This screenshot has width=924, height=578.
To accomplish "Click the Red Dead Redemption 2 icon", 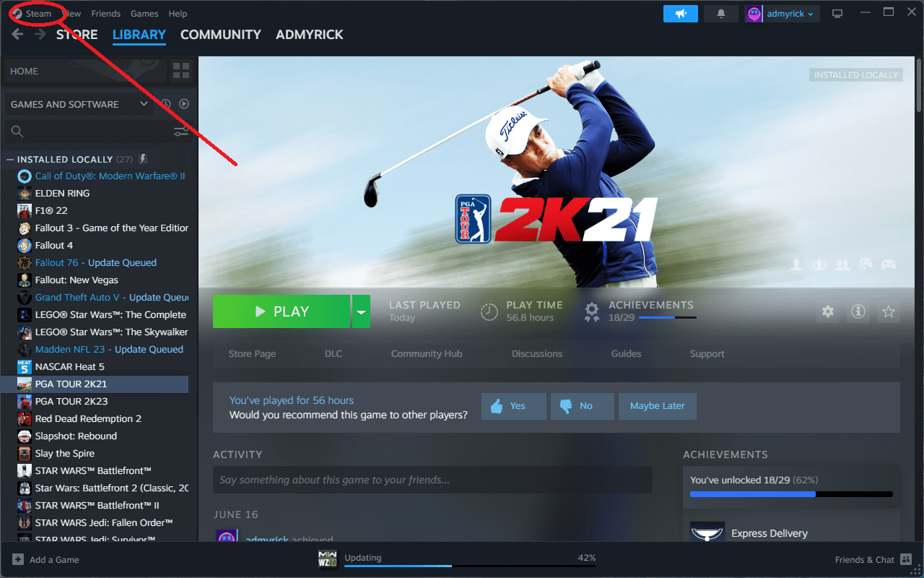I will (24, 419).
